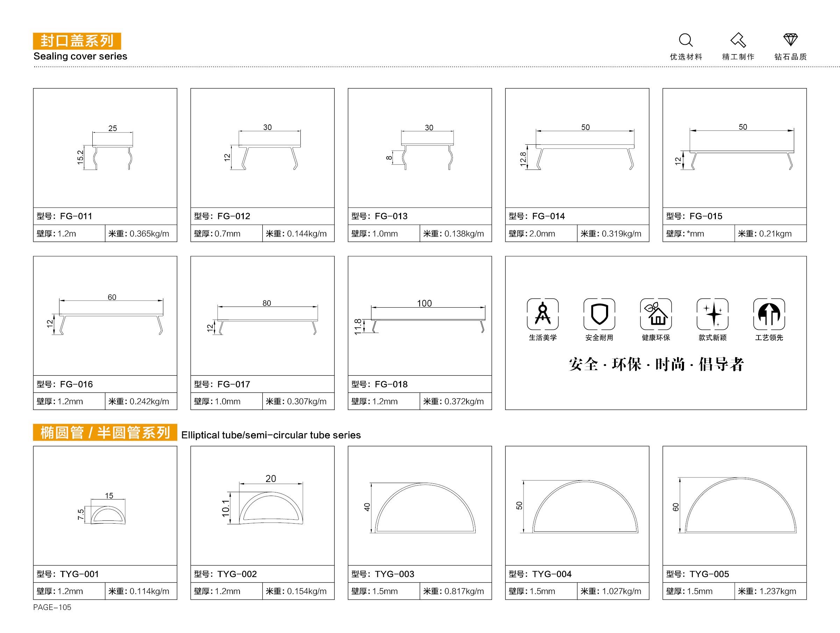Click the shield icon labeled 安全耐用

(x=599, y=314)
